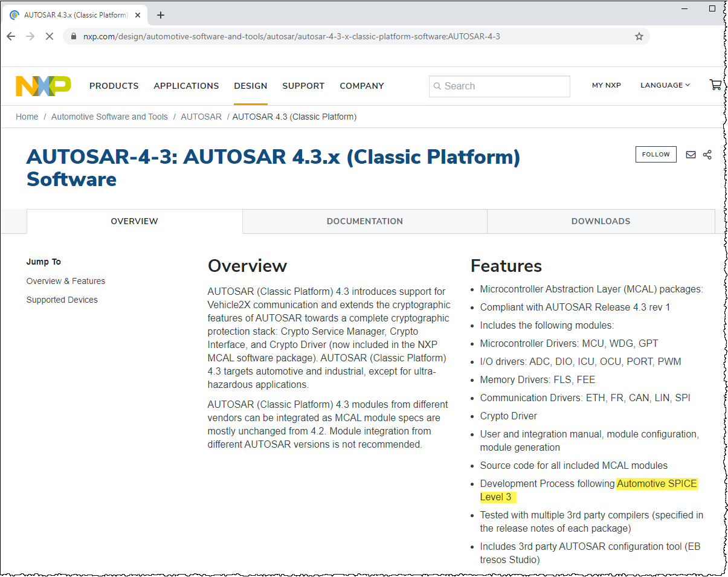
Task: Switch to the DOWNLOADS tab
Action: click(x=601, y=221)
